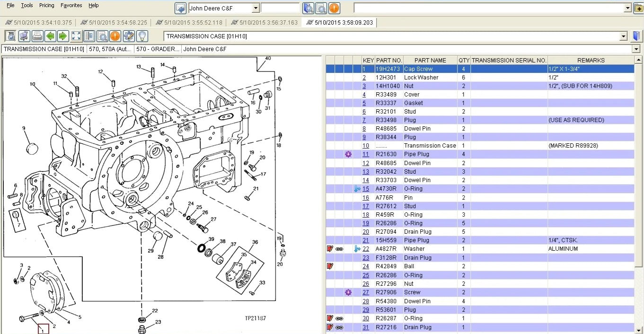This screenshot has height=334, width=644.
Task: Toggle full-screen view with the four-arrows icon
Action: pos(76,36)
